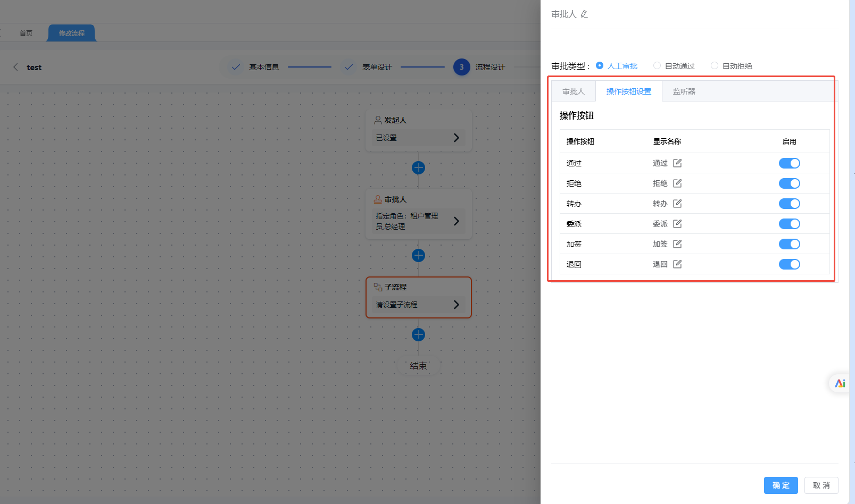Edit display name for 退回 row
The image size is (855, 504).
(x=677, y=264)
